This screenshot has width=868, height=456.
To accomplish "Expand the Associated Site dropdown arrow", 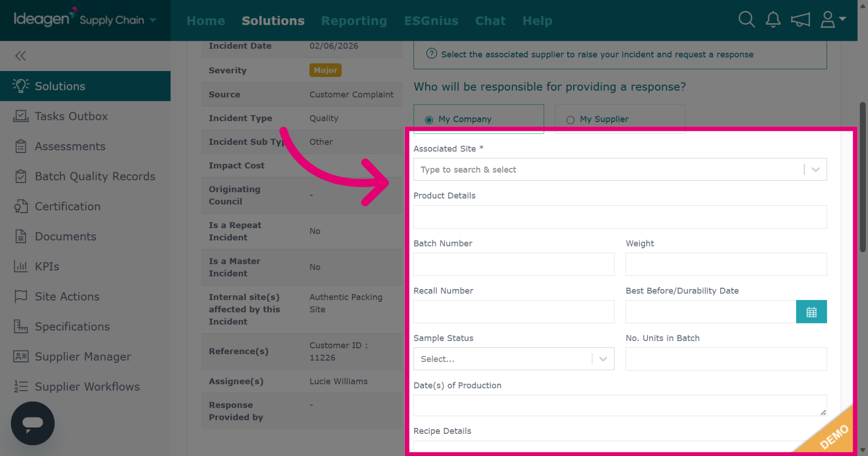I will tap(816, 170).
